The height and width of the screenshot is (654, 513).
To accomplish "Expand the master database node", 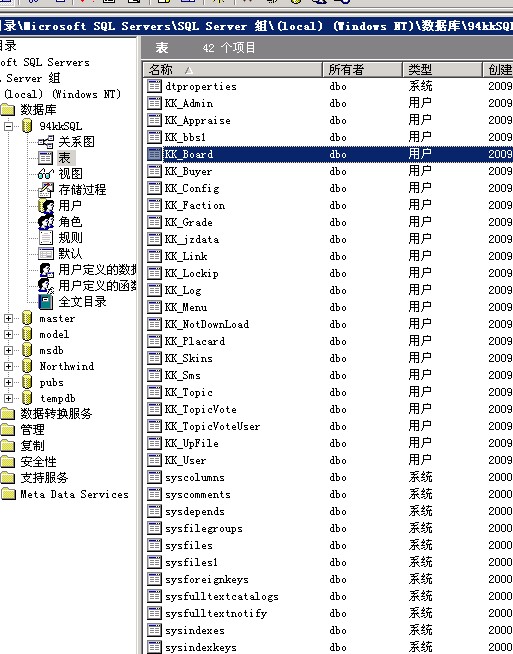I will tap(8, 319).
